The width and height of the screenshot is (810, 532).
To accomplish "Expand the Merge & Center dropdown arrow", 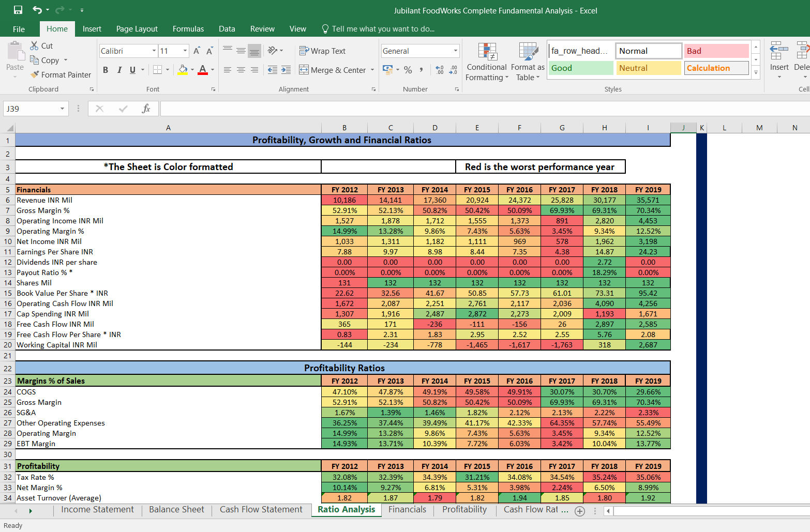I will 372,70.
